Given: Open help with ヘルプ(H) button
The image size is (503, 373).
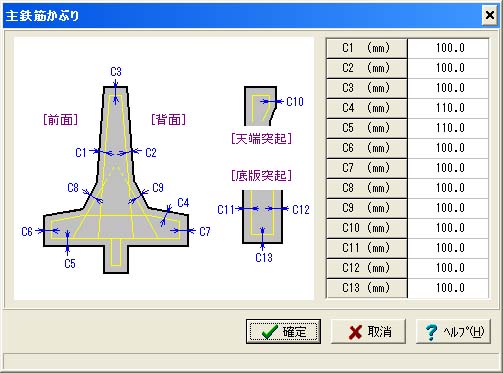Looking at the screenshot, I should click(x=453, y=331).
